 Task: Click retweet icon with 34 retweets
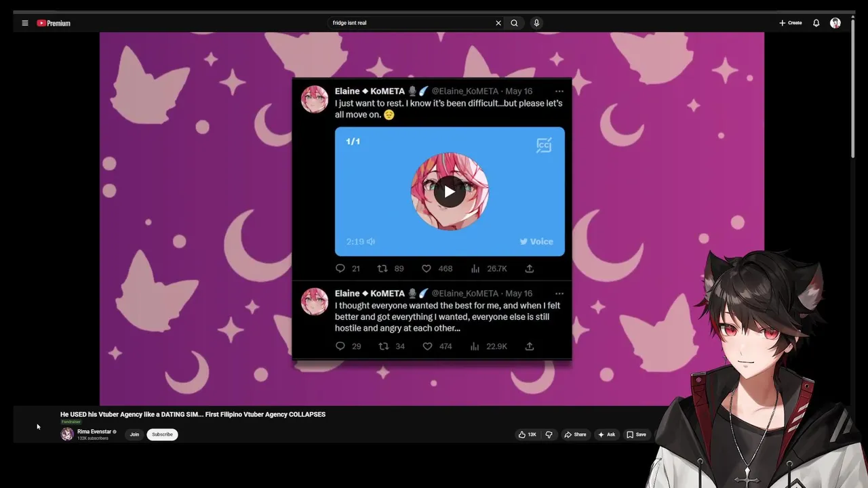point(384,346)
